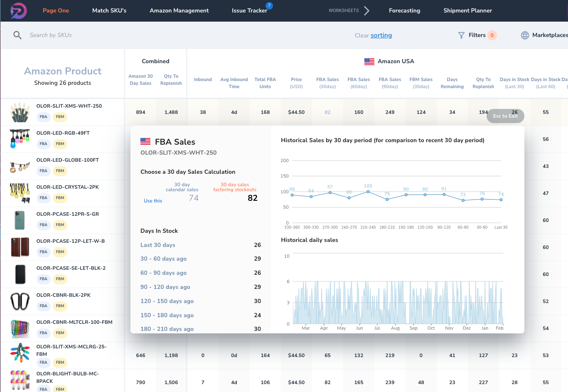568x392 pixels.
Task: Click the app logo icon
Action: tap(18, 11)
